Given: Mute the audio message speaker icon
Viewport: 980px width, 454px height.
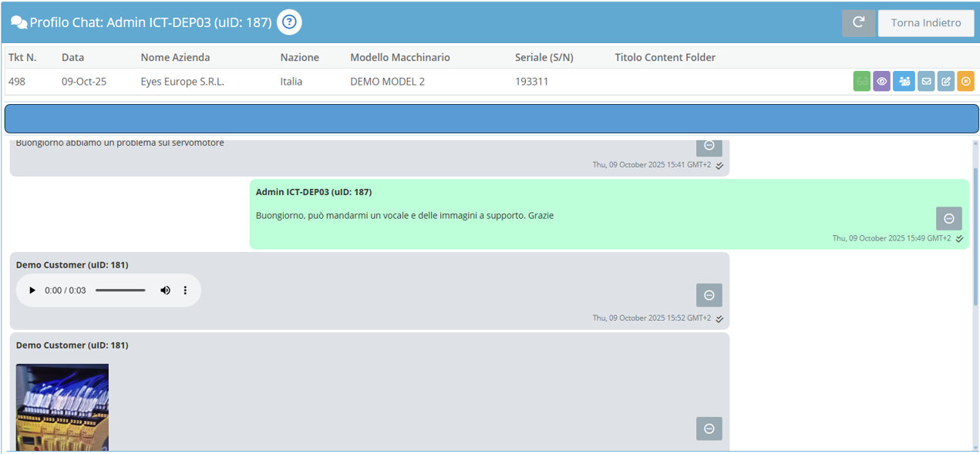Looking at the screenshot, I should point(165,291).
